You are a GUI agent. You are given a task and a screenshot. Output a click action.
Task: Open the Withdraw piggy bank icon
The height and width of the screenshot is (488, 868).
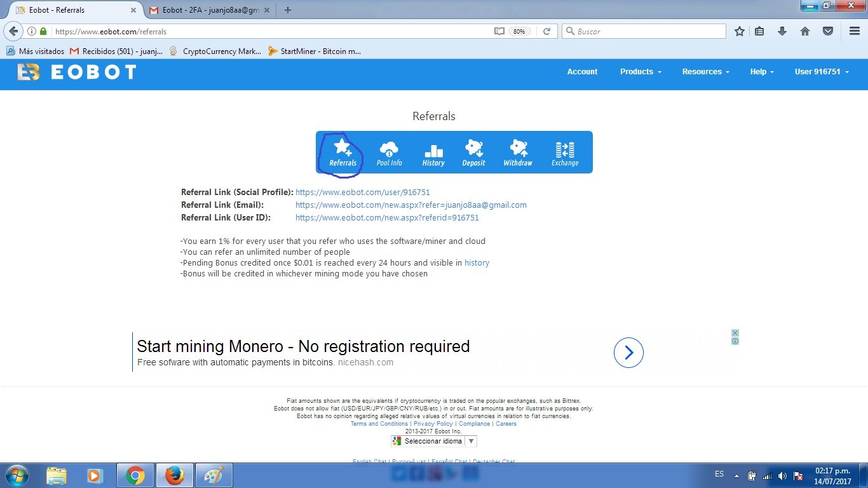tap(518, 152)
